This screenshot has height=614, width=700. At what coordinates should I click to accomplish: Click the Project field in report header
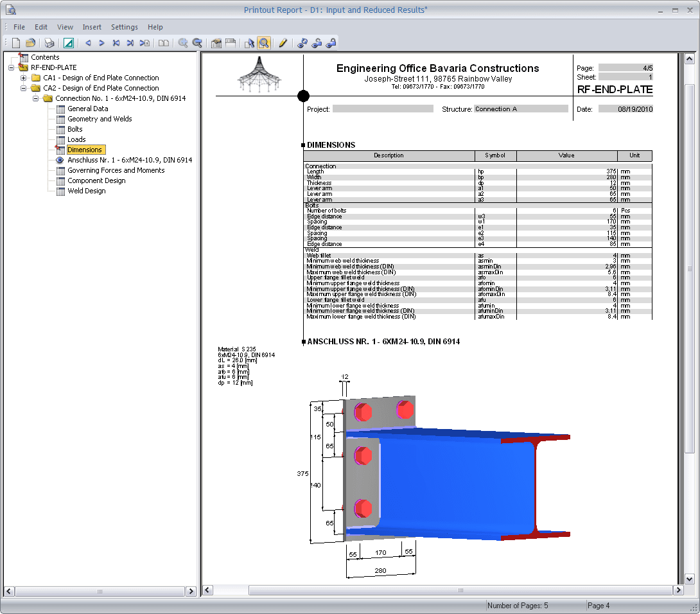pos(383,109)
